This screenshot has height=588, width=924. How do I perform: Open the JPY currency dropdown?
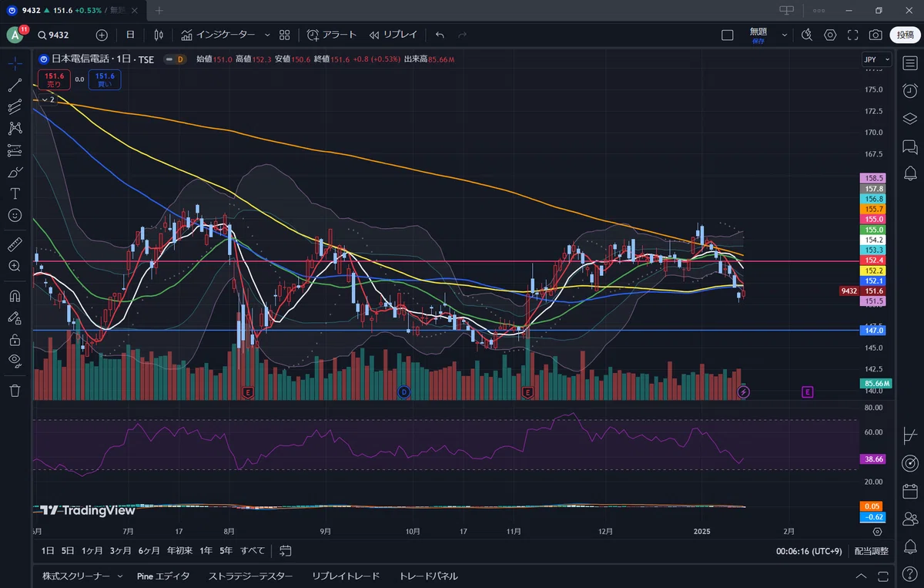pyautogui.click(x=876, y=59)
